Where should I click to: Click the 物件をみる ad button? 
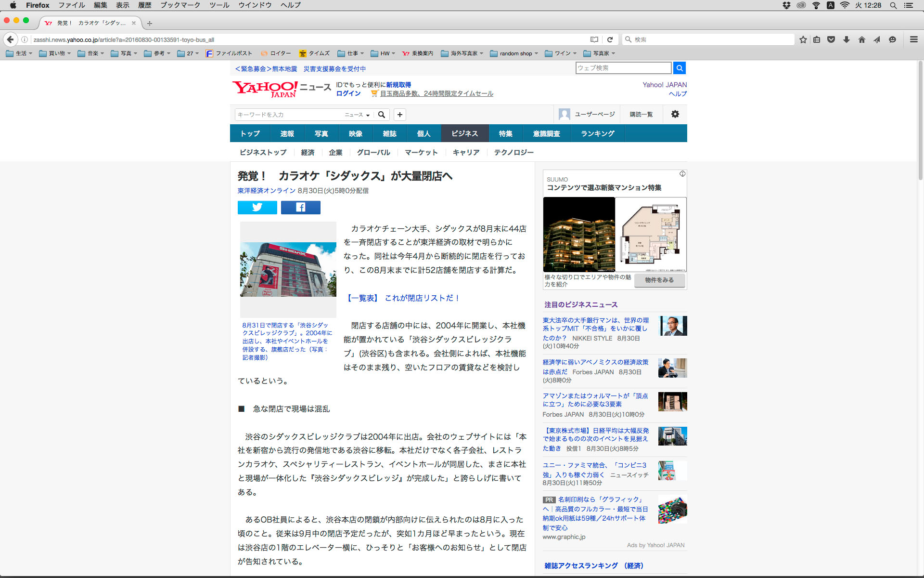(659, 280)
